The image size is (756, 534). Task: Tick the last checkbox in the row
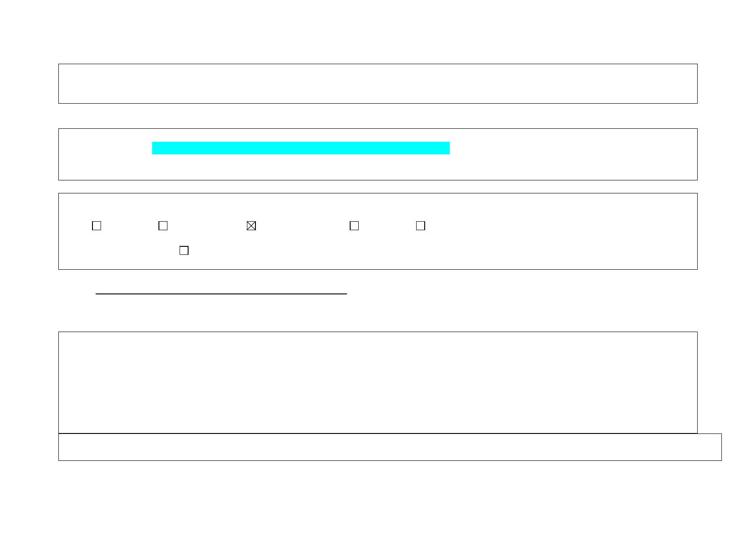tap(421, 226)
